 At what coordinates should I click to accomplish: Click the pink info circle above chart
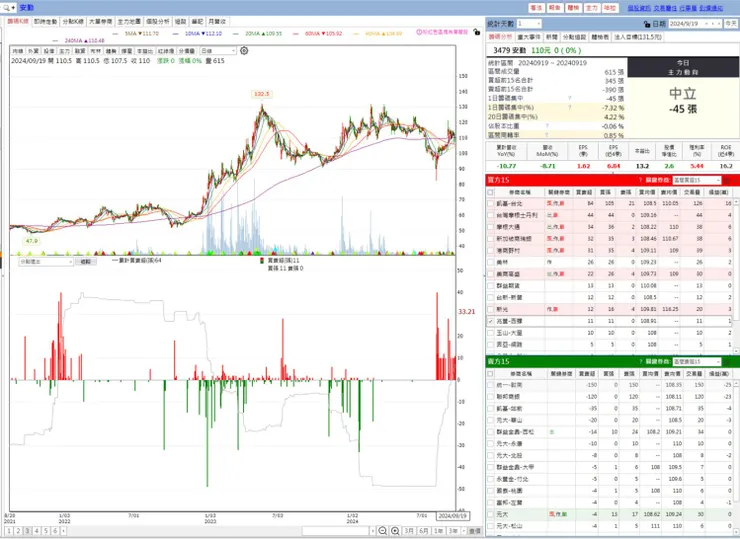pyautogui.click(x=419, y=32)
